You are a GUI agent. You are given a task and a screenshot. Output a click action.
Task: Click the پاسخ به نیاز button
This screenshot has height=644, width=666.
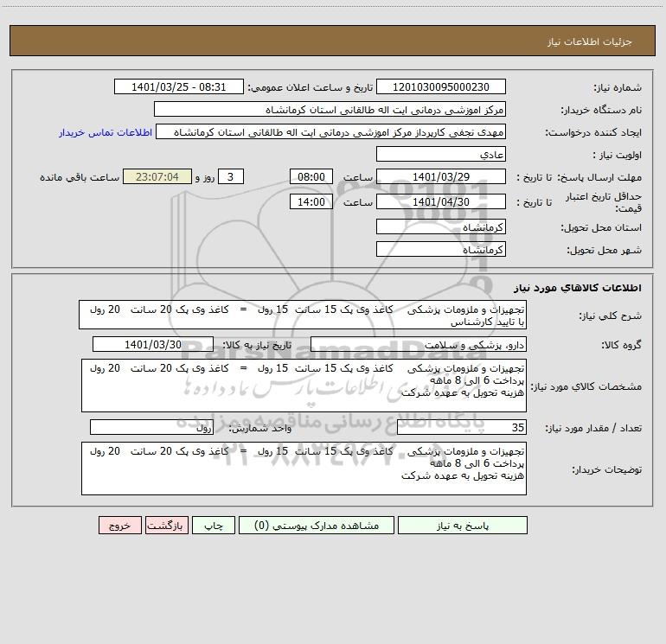pos(463,525)
